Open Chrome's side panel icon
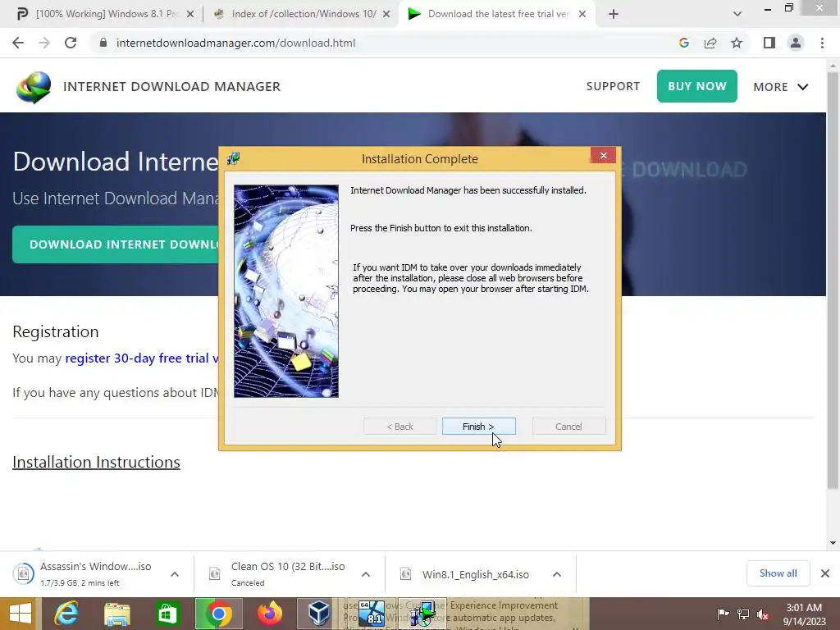Viewport: 840px width, 630px height. (x=769, y=43)
